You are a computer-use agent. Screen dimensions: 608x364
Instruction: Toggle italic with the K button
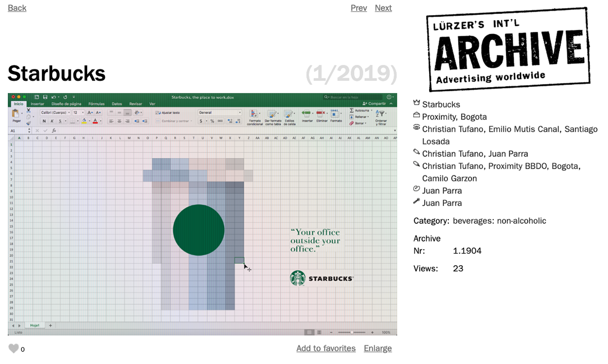(52, 121)
